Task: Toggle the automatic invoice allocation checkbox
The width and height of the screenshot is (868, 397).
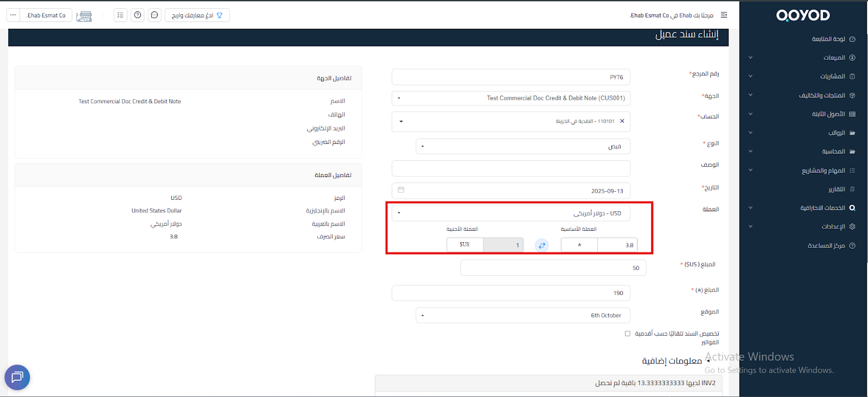Action: (x=628, y=333)
